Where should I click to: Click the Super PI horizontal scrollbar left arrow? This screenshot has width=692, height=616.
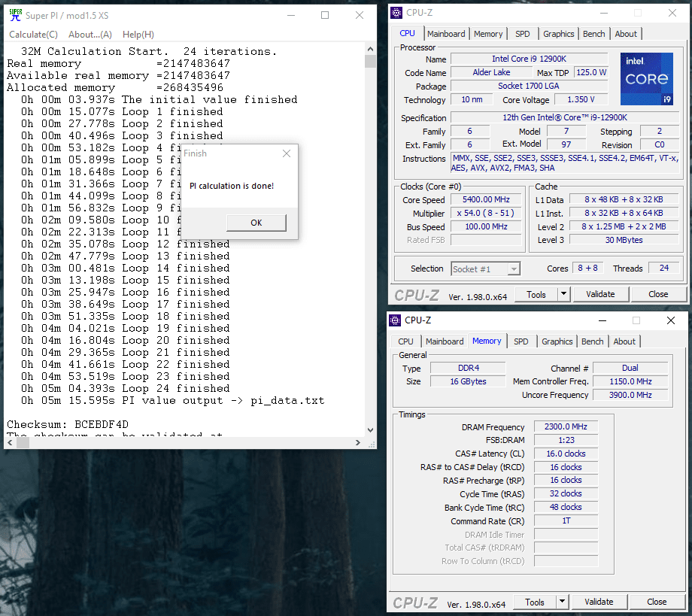10,442
